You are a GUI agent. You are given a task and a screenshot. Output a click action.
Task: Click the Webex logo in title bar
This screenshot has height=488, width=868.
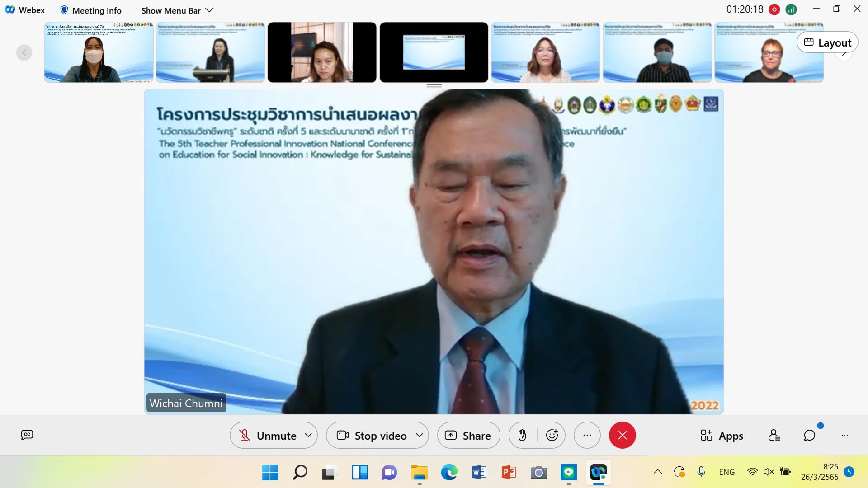(x=10, y=10)
